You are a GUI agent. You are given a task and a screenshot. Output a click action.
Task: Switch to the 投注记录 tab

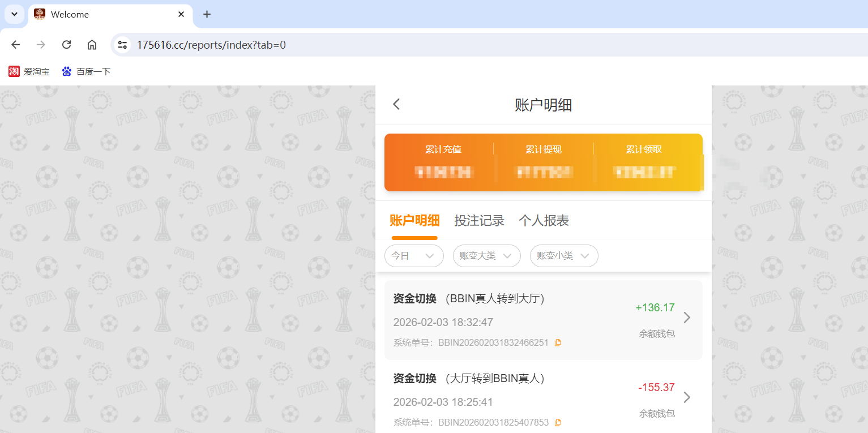pos(479,221)
